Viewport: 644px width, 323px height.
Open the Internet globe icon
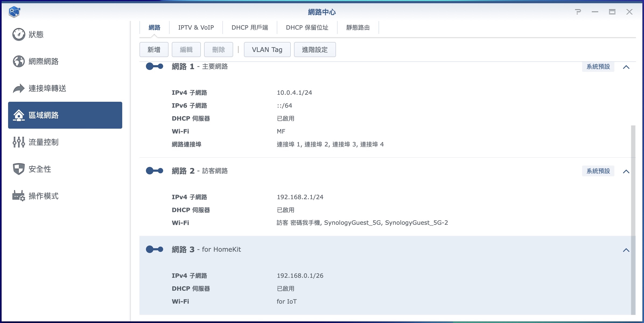19,61
